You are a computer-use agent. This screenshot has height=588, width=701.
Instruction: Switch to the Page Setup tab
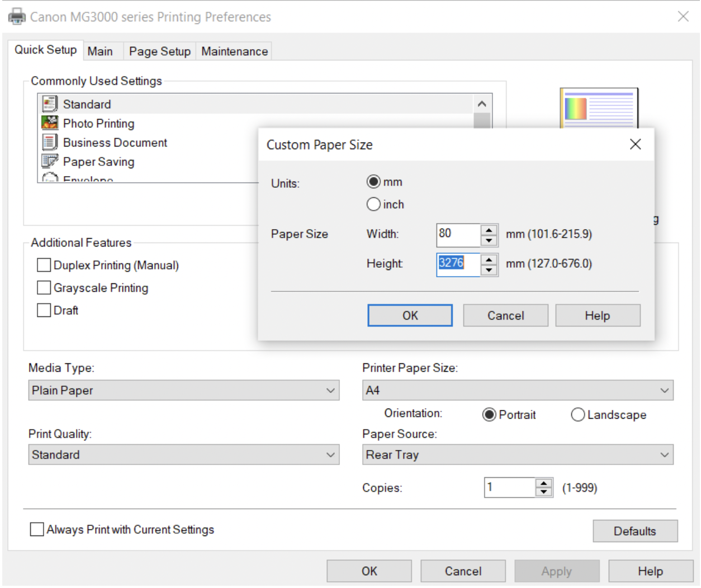(x=159, y=51)
